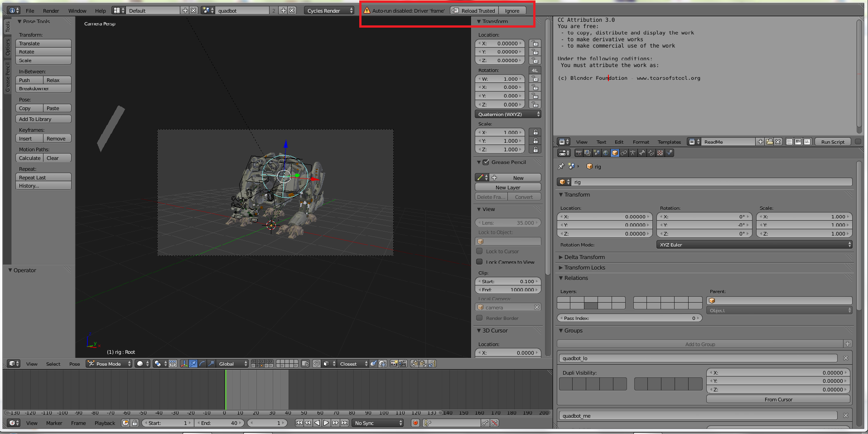Viewport: 868px width, 434px height.
Task: Select the Constraints chain-link properties icon
Action: [x=624, y=153]
